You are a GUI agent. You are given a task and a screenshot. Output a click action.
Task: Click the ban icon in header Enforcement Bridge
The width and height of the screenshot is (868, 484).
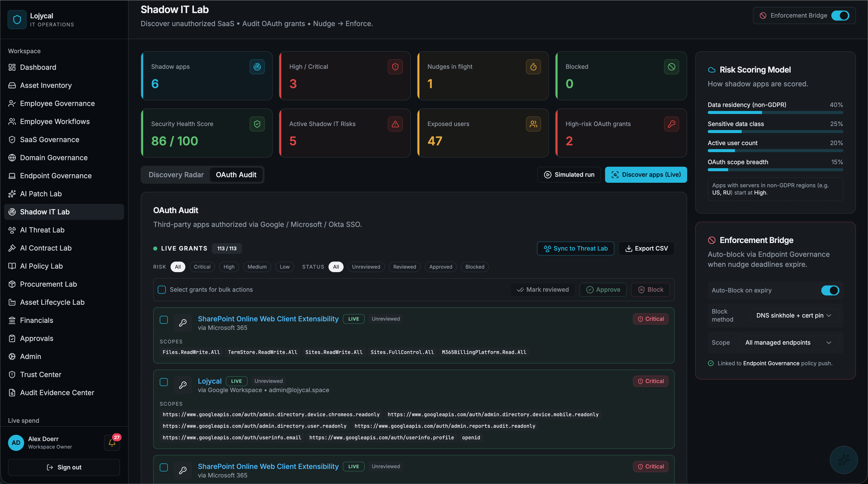763,16
